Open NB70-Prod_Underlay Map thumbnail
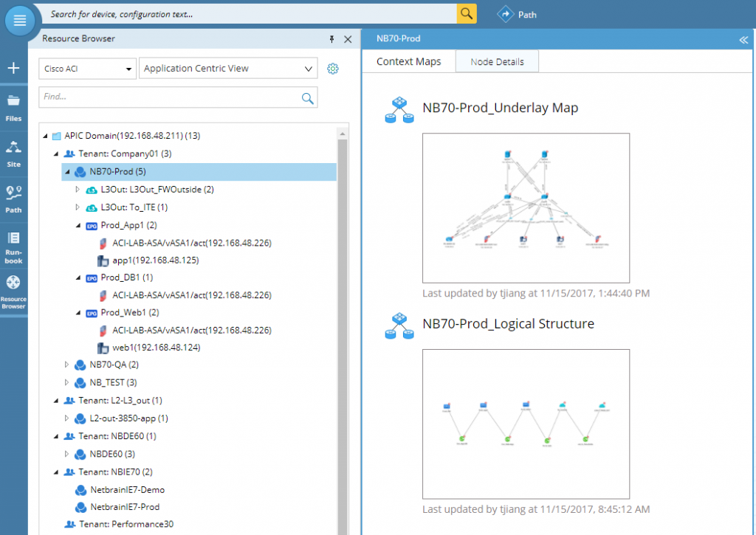 (526, 208)
